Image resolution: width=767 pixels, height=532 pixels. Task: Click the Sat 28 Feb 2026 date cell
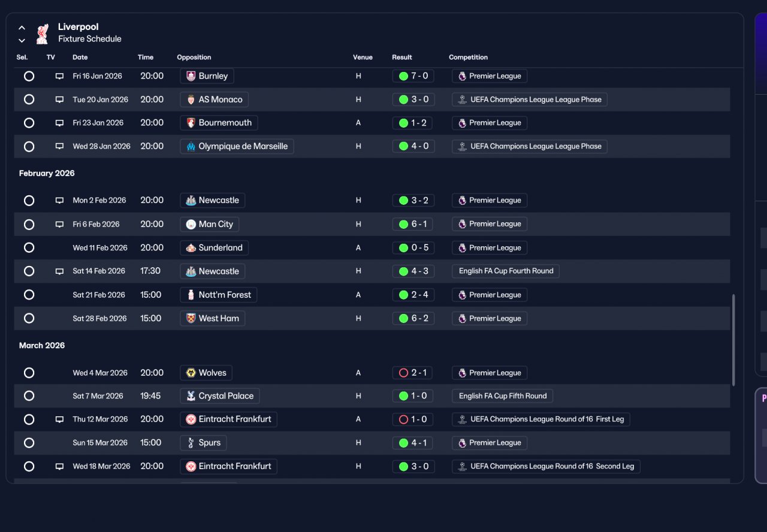[100, 319]
